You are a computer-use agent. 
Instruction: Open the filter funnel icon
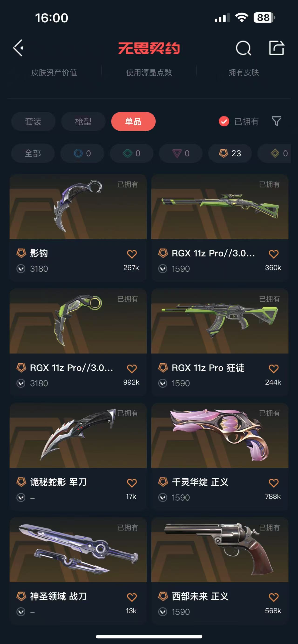[277, 121]
